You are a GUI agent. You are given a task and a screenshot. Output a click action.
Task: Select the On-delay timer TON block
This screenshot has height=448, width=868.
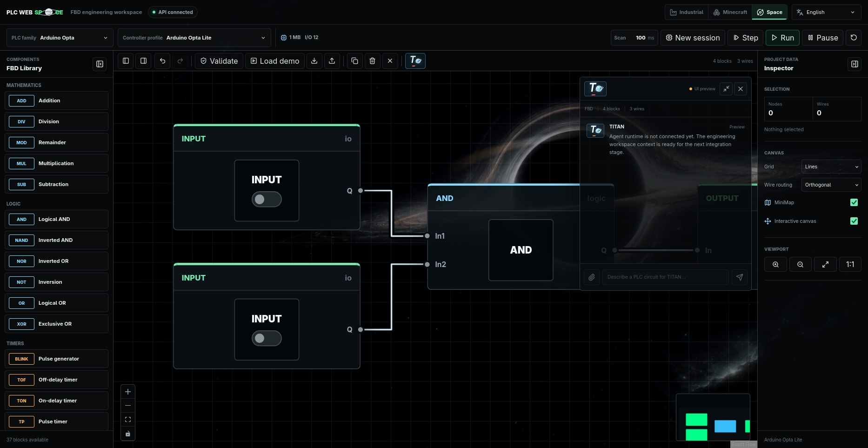coord(57,401)
